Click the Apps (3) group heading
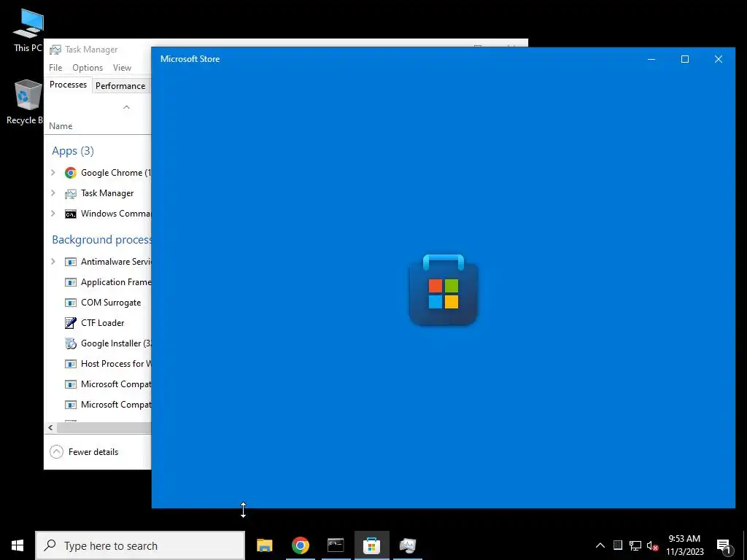747x560 pixels. (73, 151)
